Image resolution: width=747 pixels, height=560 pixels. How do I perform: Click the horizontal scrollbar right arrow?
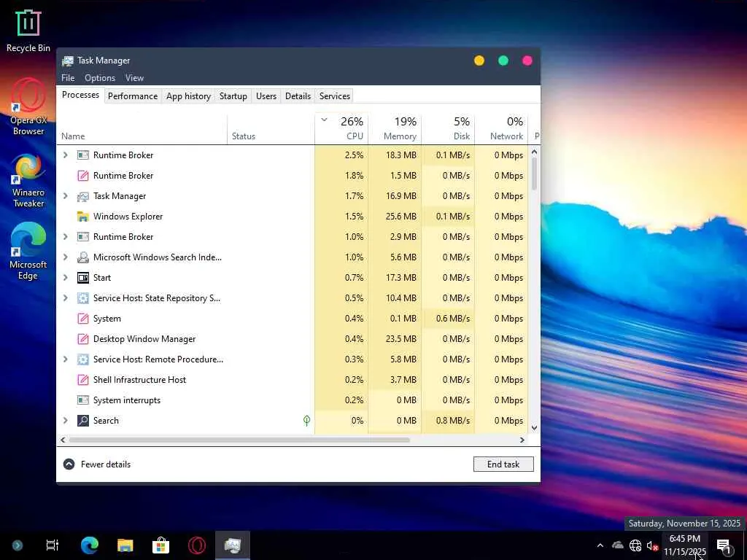[522, 440]
